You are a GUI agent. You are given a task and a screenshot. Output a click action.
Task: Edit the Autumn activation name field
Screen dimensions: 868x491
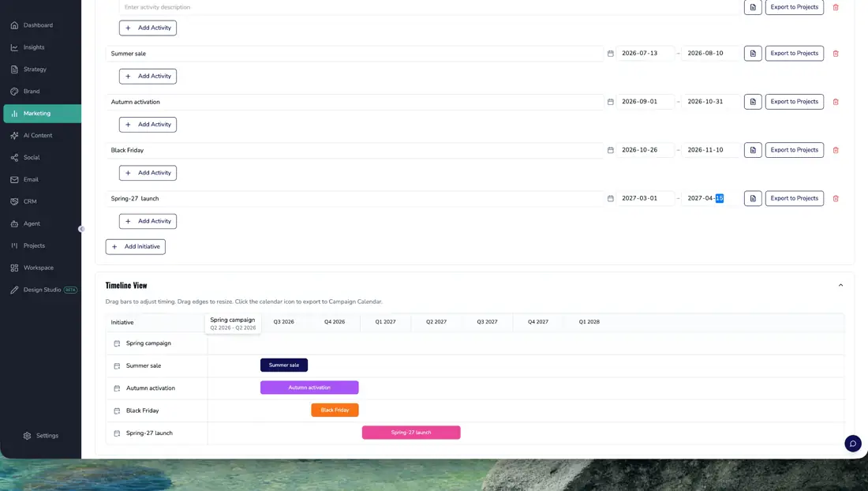[x=354, y=102]
